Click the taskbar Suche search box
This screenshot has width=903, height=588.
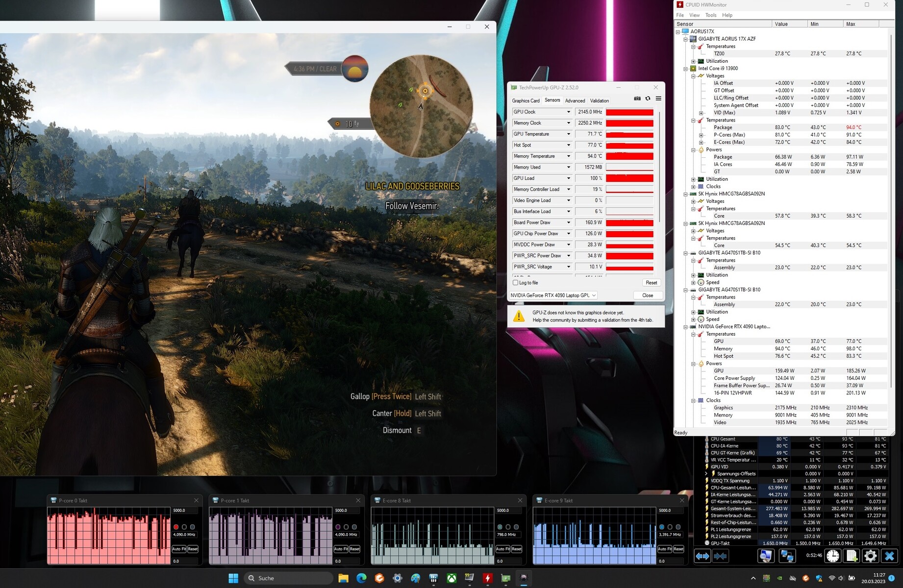tap(288, 578)
